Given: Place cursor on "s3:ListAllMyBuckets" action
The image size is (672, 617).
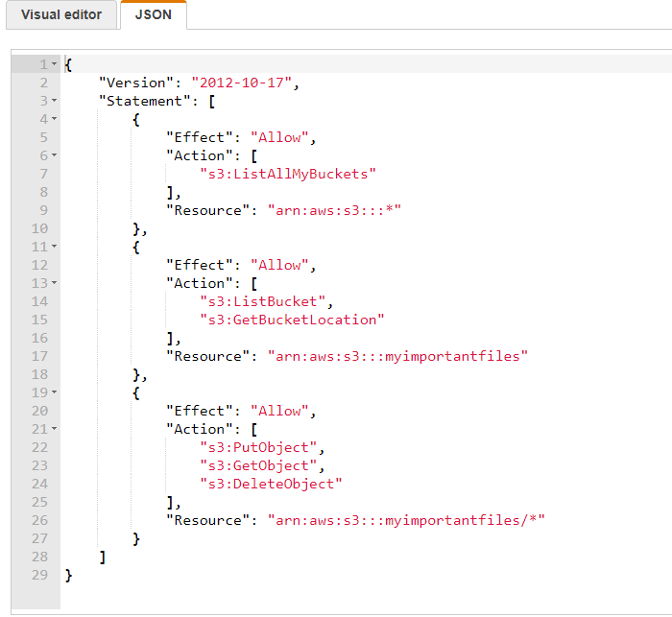Looking at the screenshot, I should 287,174.
